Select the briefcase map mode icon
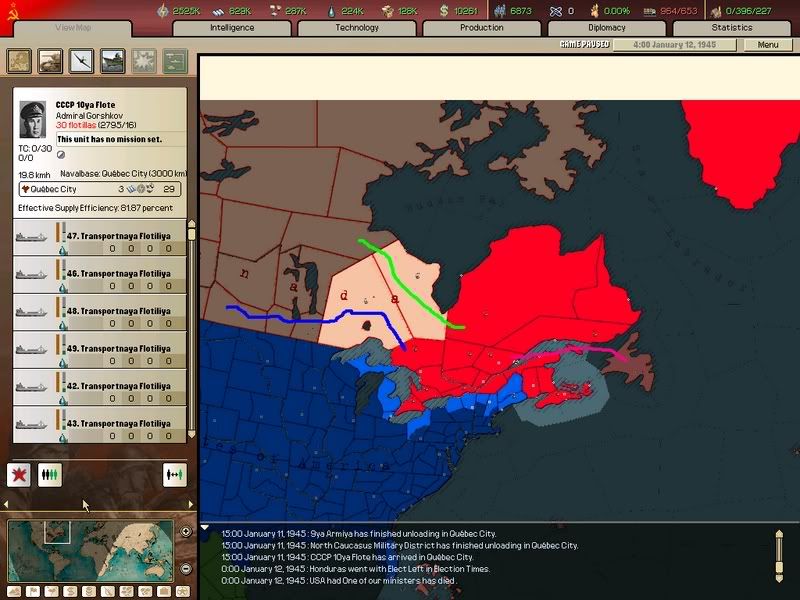This screenshot has height=600, width=800. [x=164, y=591]
